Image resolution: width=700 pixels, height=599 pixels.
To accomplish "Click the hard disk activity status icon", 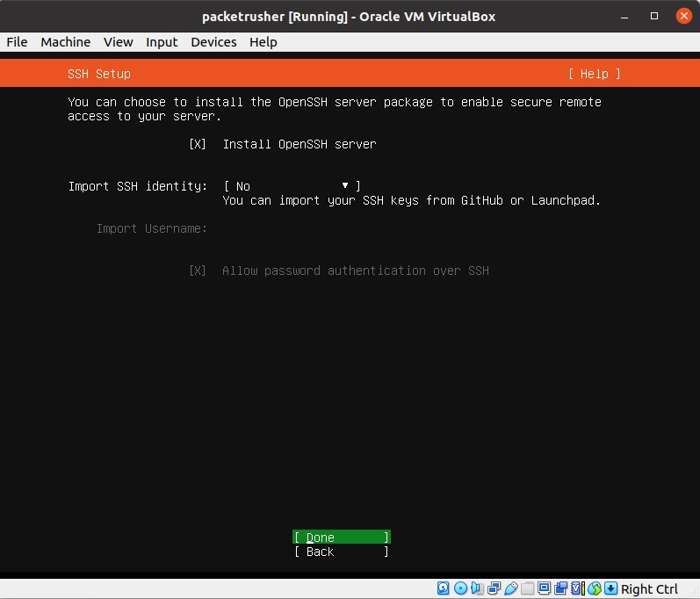I will tap(444, 588).
